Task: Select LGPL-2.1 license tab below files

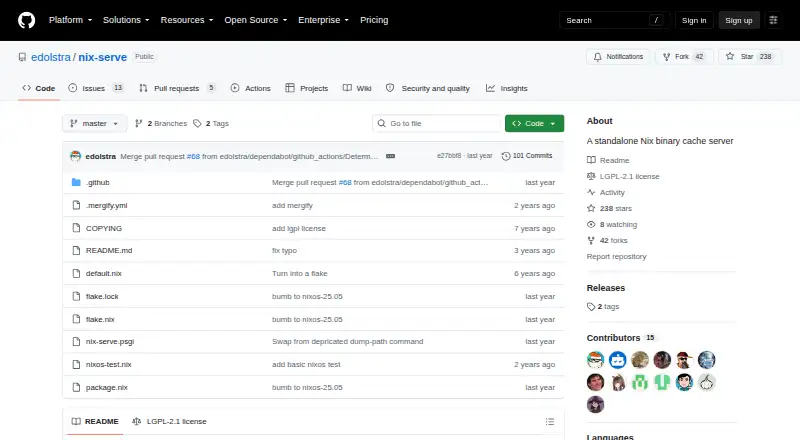Action: click(x=169, y=421)
